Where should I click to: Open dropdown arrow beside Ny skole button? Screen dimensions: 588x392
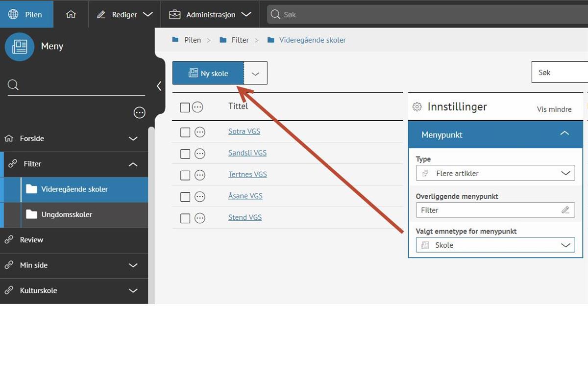(255, 73)
